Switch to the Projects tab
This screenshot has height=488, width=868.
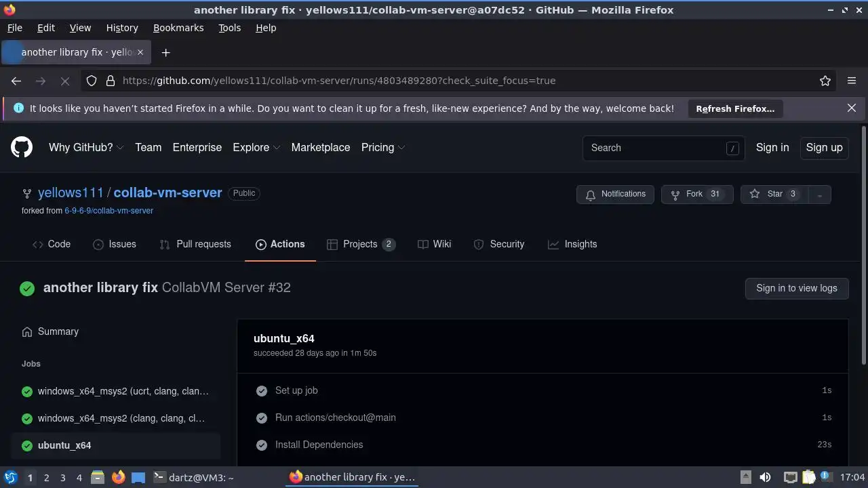[x=361, y=244]
